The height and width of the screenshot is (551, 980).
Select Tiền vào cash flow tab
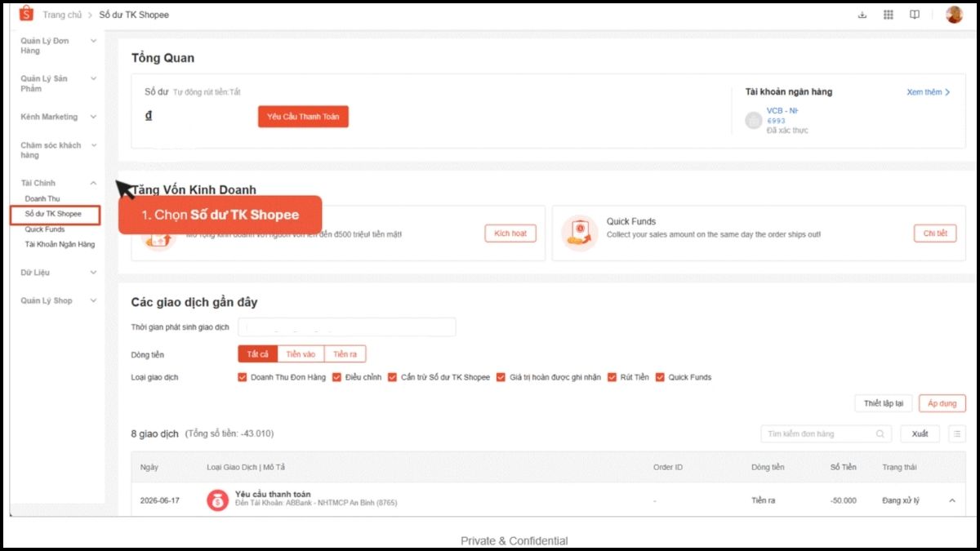[301, 354]
